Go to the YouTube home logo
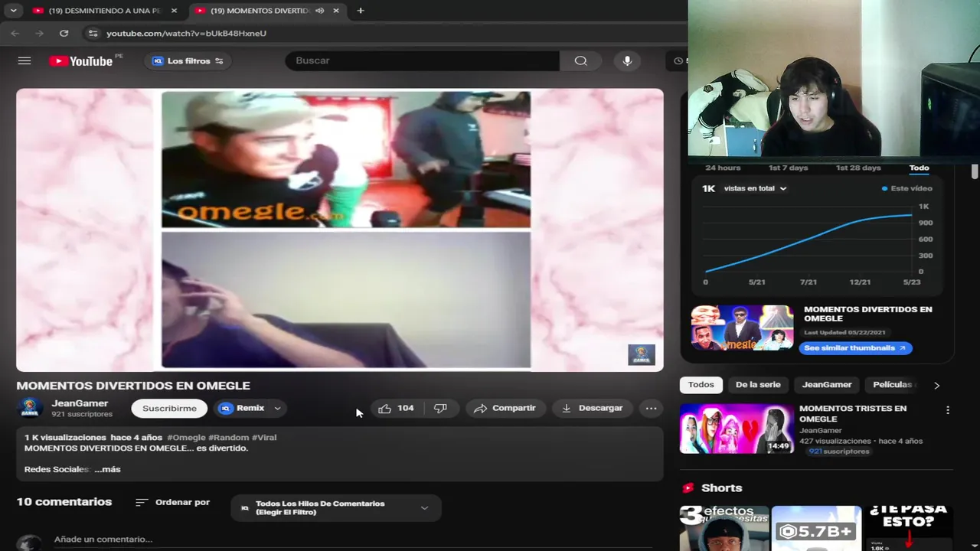This screenshot has height=551, width=980. (x=80, y=60)
